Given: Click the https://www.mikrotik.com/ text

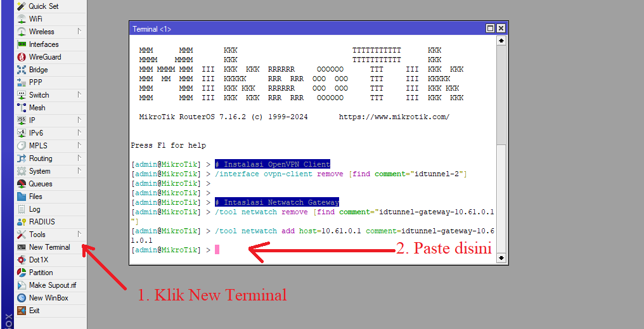Looking at the screenshot, I should 394,117.
